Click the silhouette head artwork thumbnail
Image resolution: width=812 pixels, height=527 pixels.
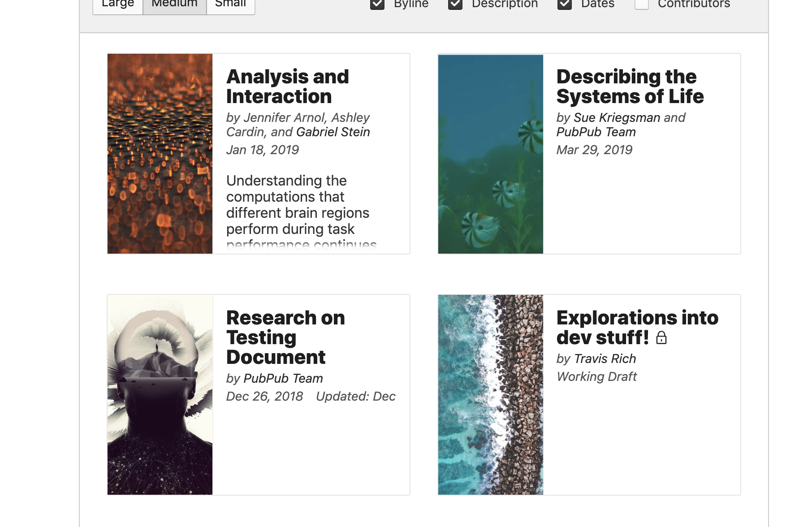160,395
